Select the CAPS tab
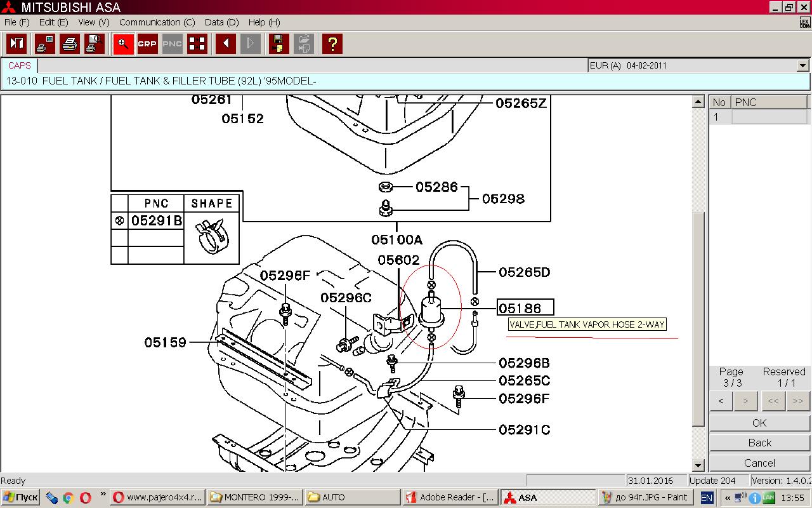Screen dimensions: 812x508 (20, 65)
